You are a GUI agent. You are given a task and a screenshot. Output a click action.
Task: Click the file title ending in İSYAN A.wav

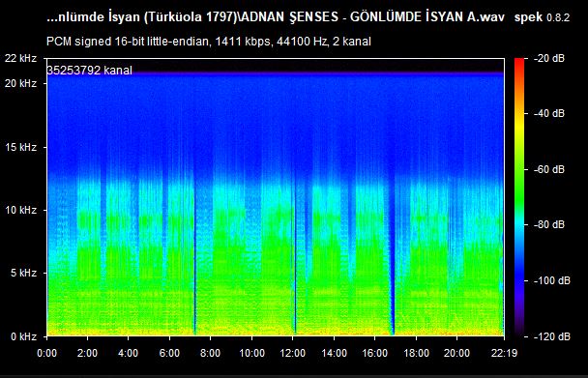point(276,17)
